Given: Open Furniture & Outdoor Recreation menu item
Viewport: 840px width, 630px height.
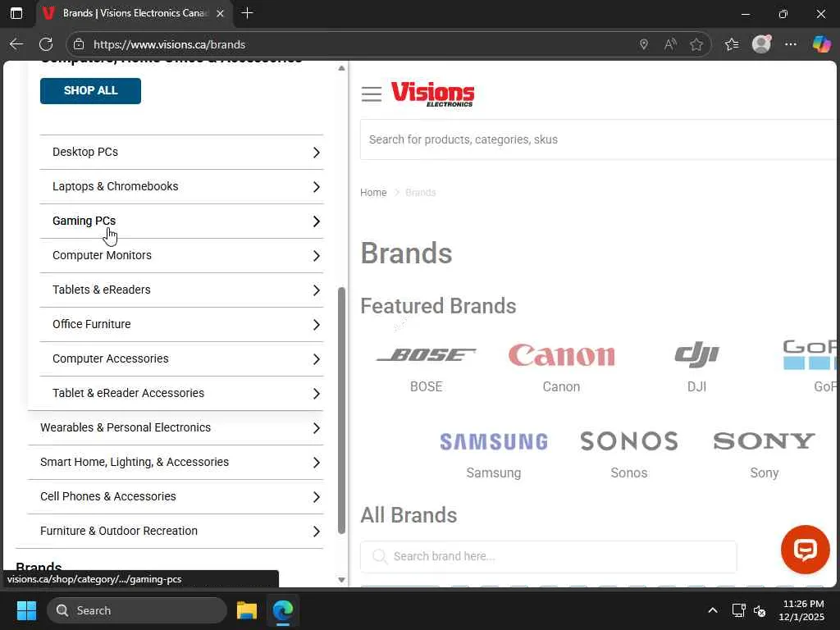Looking at the screenshot, I should pos(119,531).
